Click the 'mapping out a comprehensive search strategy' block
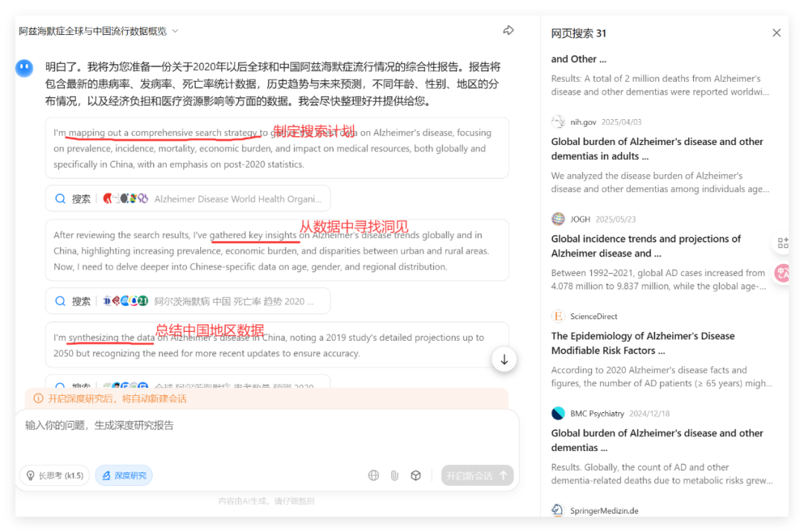The width and height of the screenshot is (804, 532). pyautogui.click(x=277, y=148)
